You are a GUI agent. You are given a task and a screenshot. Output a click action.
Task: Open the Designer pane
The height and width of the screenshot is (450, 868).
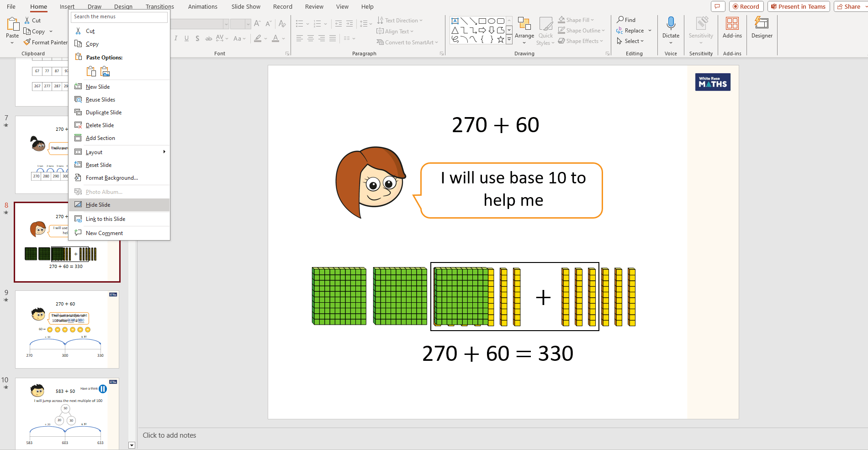click(762, 27)
